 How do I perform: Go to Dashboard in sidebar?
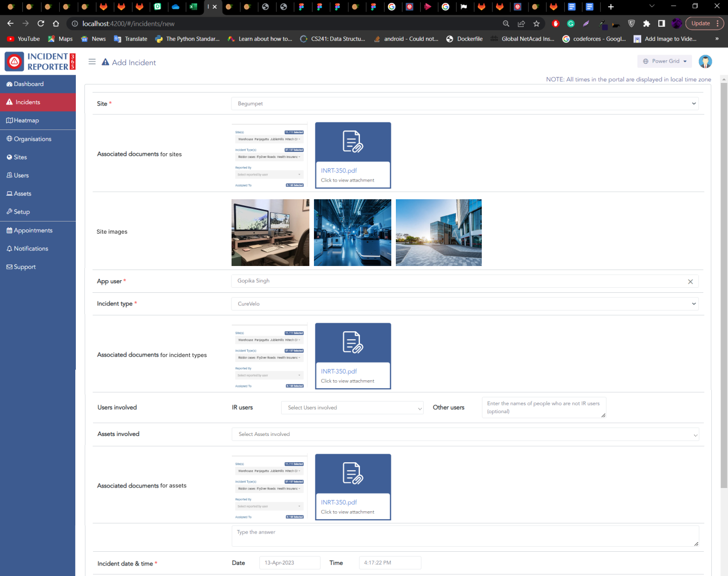pos(28,84)
